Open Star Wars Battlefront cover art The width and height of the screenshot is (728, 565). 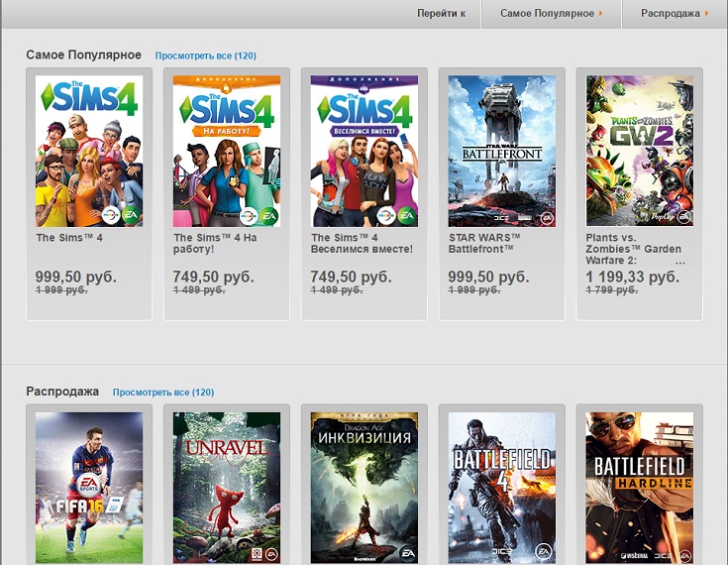coord(502,151)
